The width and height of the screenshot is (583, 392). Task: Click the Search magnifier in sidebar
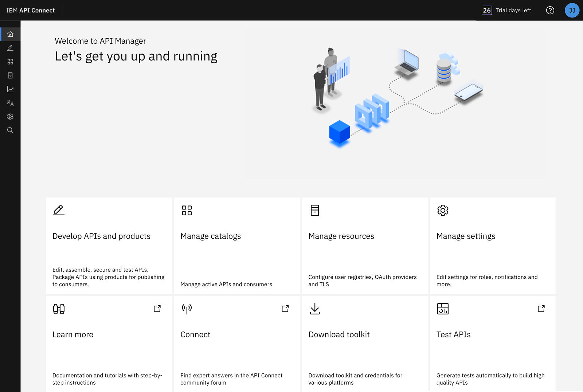click(x=10, y=130)
